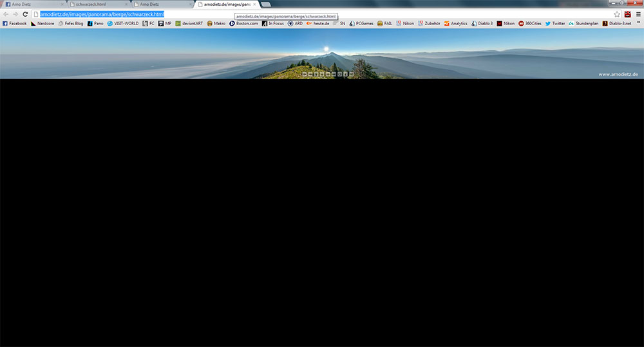Expand the bookmarks bar overflow chevron
Image resolution: width=644 pixels, height=347 pixels.
point(639,23)
